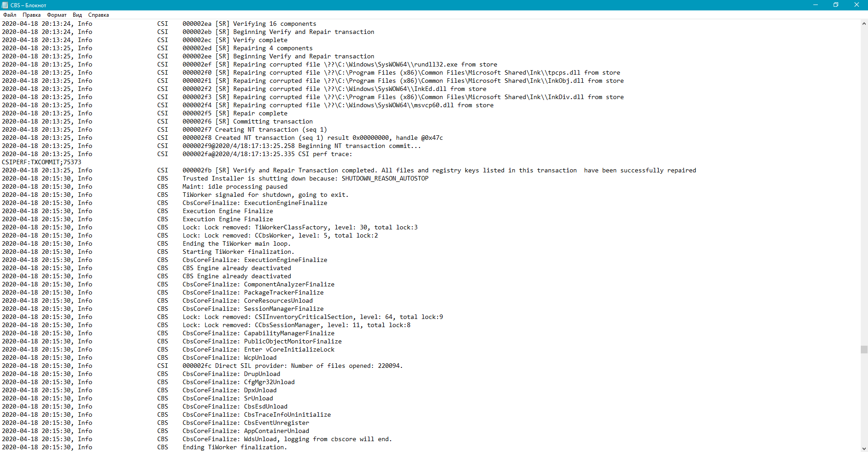
Task: Click the text 'Verifying 16 components'
Action: click(x=274, y=24)
